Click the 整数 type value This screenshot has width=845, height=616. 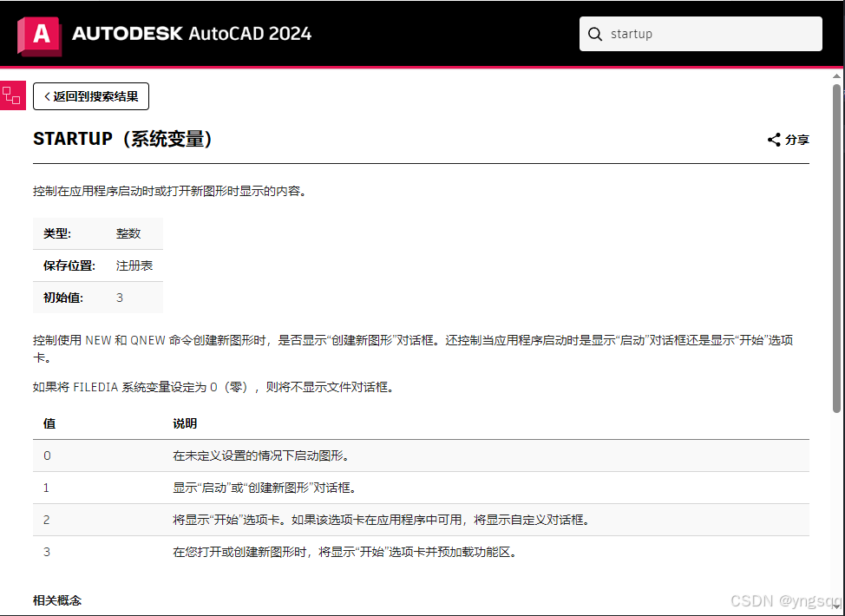128,233
